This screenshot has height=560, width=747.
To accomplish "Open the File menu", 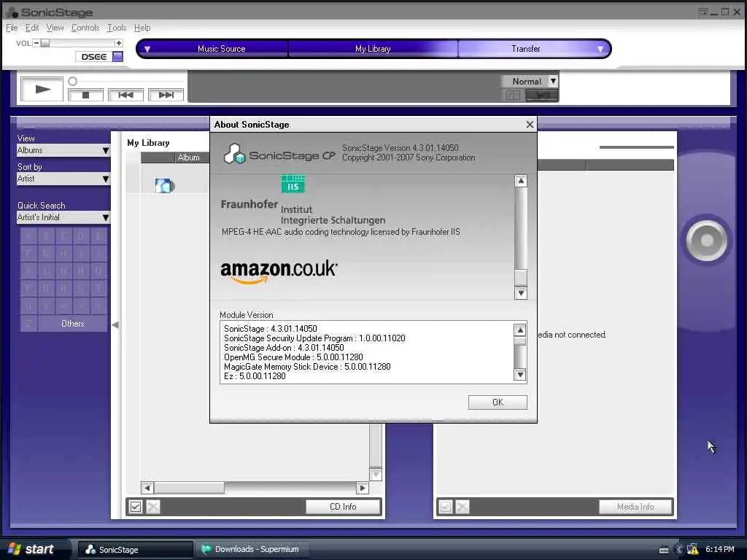I will tap(12, 28).
